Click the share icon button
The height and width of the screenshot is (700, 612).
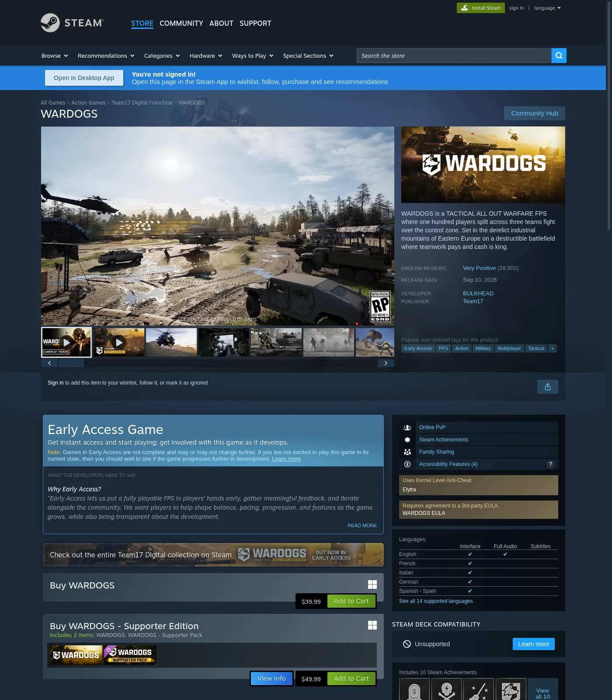click(x=547, y=387)
